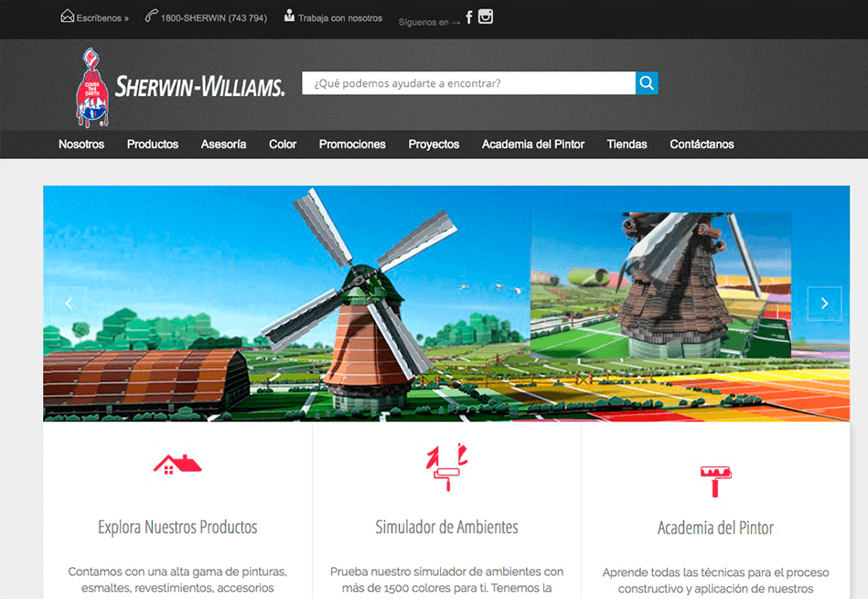
Task: Open the Nosotros menu item
Action: (x=81, y=144)
